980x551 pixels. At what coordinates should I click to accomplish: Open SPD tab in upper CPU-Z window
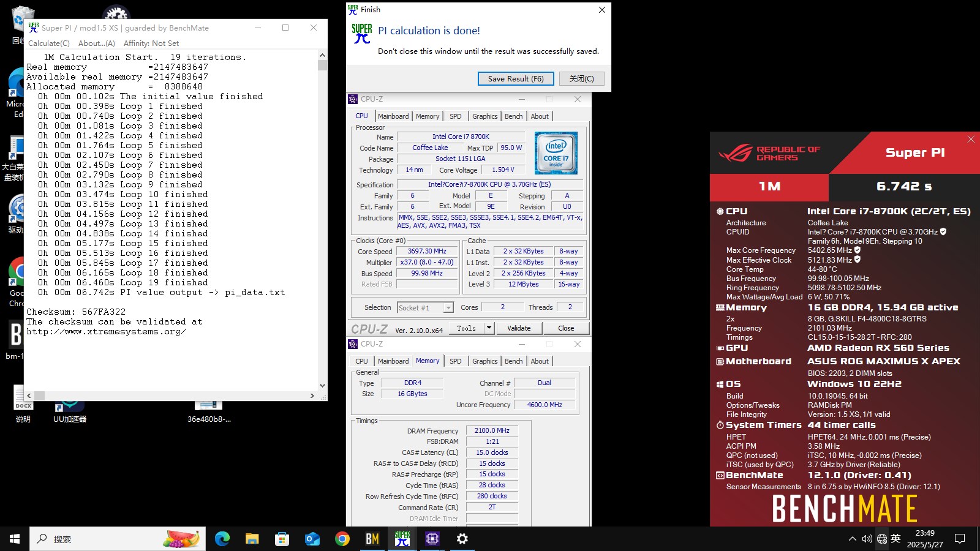click(x=455, y=116)
